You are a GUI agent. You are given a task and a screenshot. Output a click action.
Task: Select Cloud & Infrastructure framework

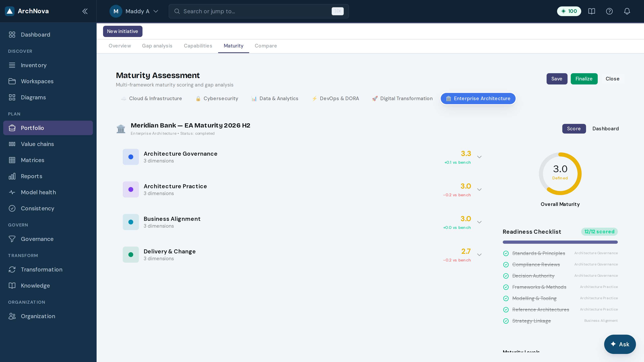152,98
